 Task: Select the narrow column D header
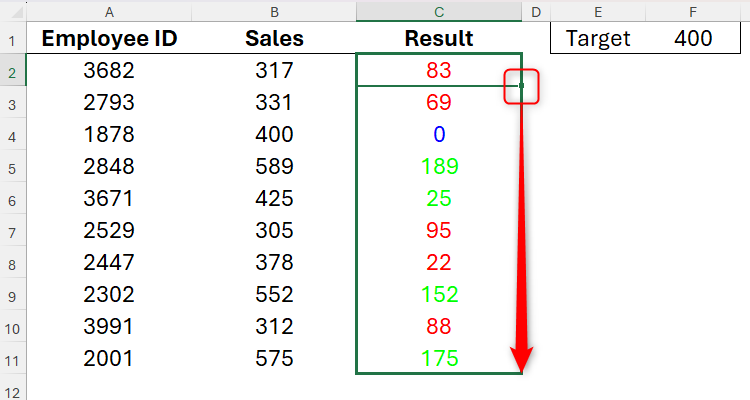pos(536,11)
